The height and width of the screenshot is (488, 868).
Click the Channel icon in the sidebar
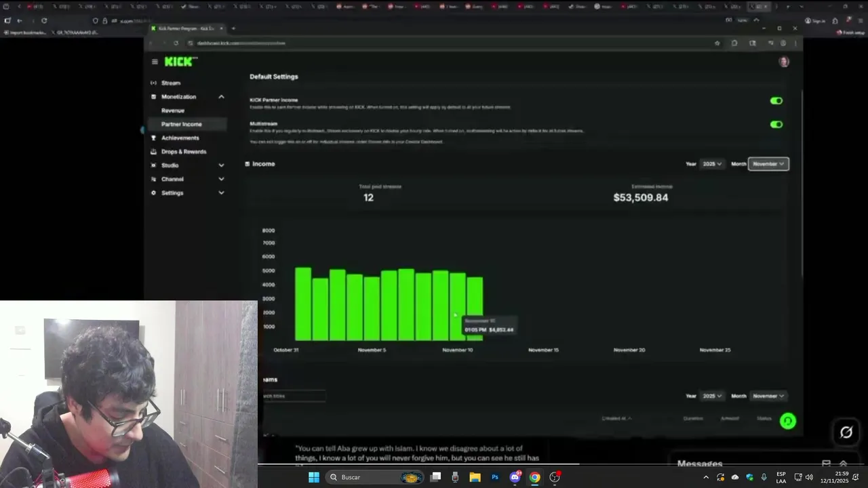tap(153, 179)
